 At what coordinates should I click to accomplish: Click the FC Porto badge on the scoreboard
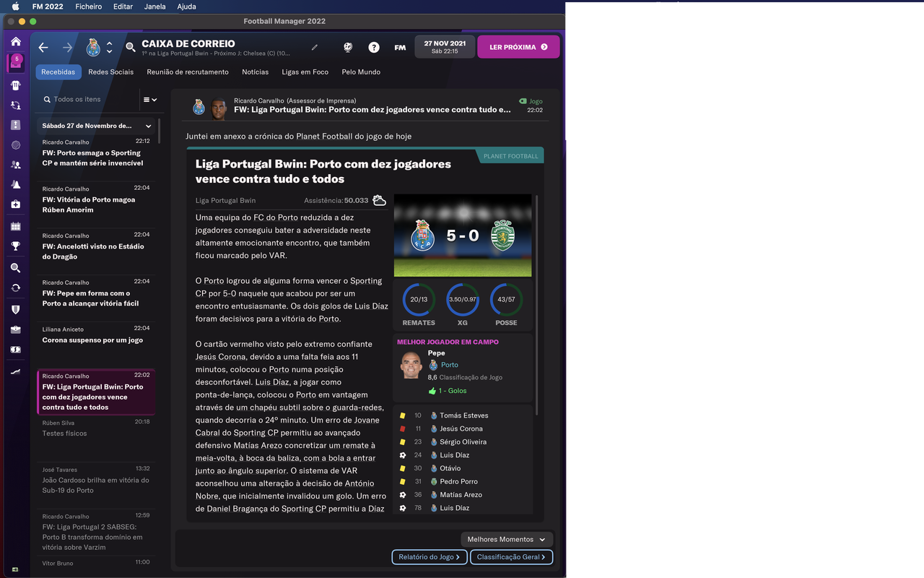[x=422, y=236]
